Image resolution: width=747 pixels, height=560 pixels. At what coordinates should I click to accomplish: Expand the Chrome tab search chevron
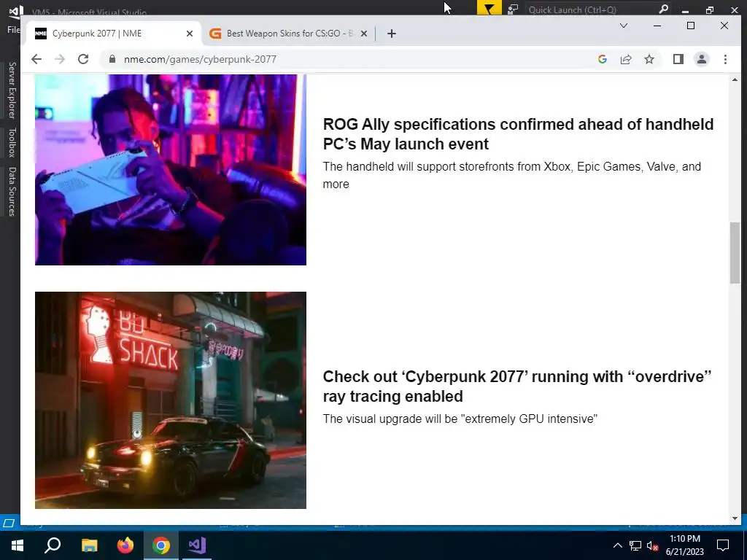click(623, 26)
